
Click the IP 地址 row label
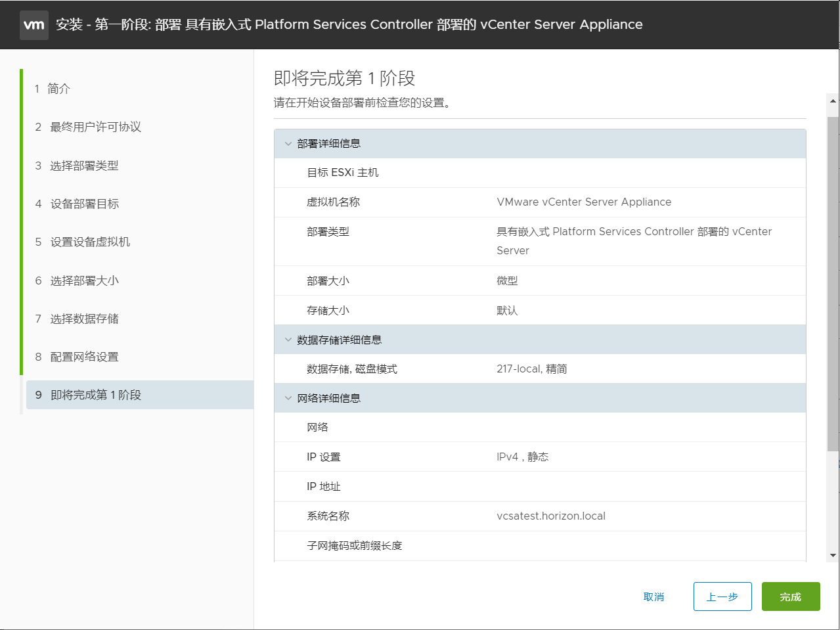click(324, 487)
